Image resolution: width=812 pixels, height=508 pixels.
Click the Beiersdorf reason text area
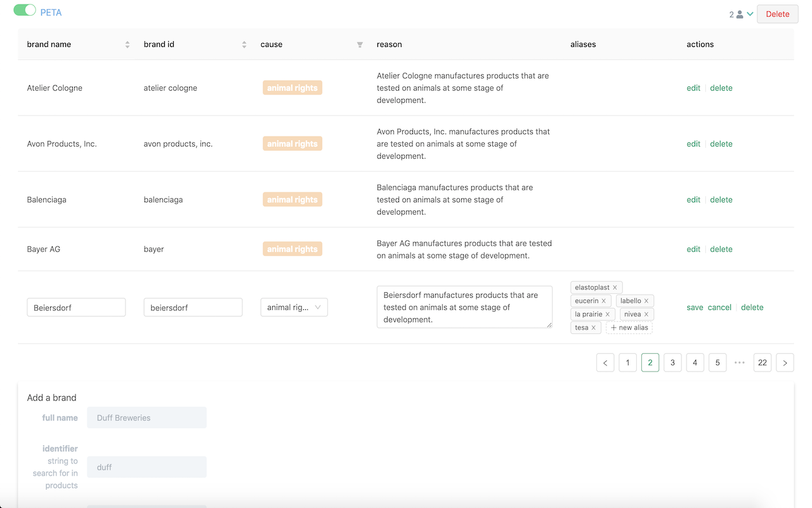tap(464, 307)
